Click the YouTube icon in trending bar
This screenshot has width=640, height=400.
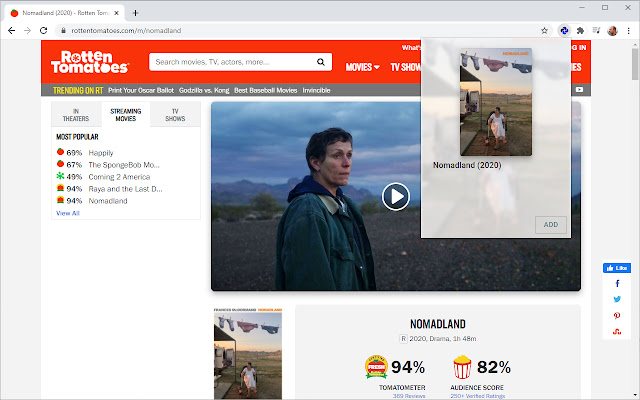(x=579, y=89)
